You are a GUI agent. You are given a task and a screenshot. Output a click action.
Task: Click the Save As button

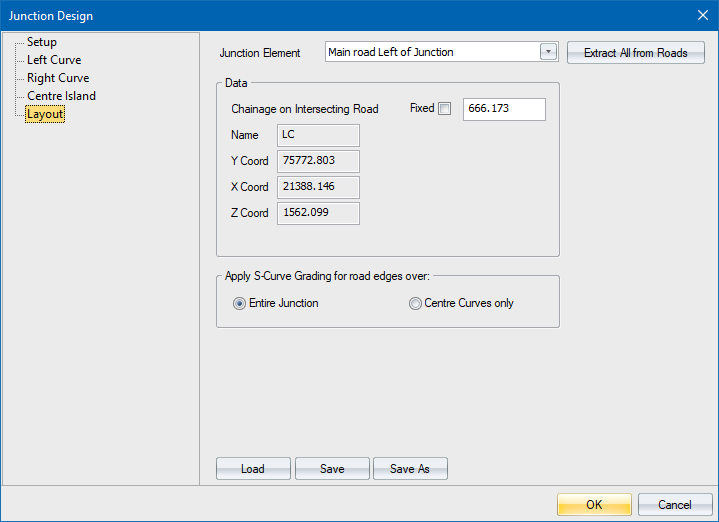[x=409, y=469]
